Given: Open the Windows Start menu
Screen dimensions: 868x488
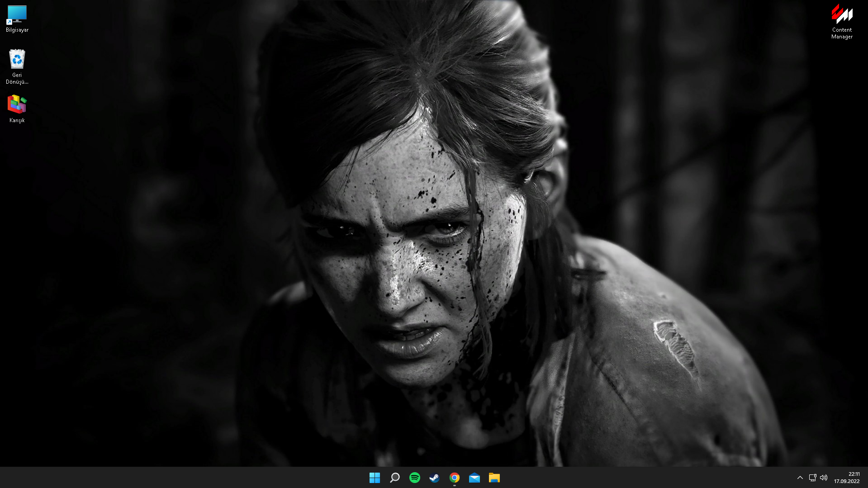Looking at the screenshot, I should tap(375, 478).
